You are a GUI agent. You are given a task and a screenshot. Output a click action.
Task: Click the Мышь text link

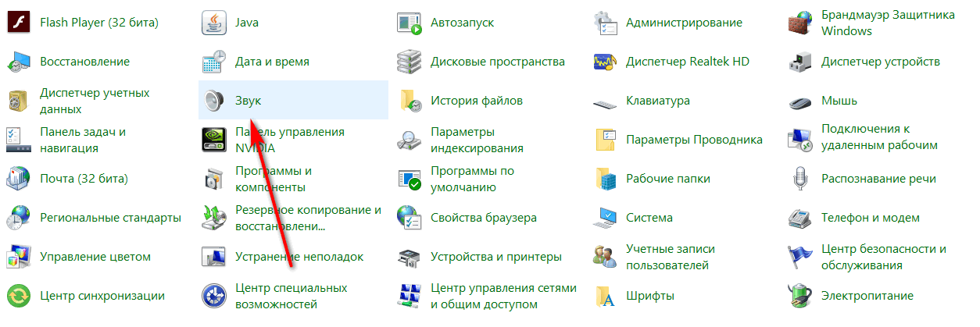click(839, 101)
